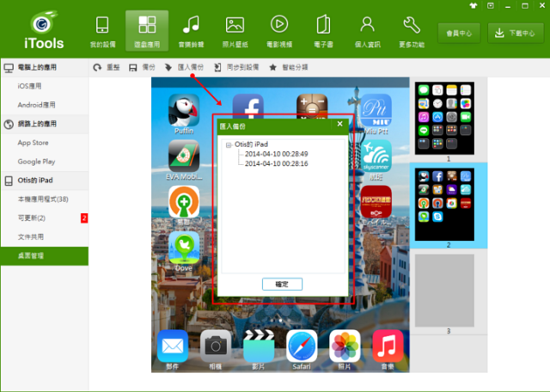
Task: Select the 遊戲應用 apps section
Action: click(147, 31)
